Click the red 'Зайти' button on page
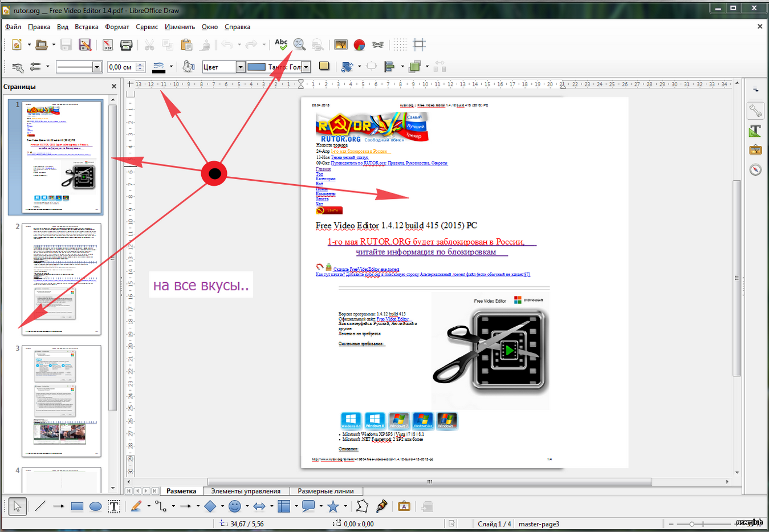 click(329, 210)
